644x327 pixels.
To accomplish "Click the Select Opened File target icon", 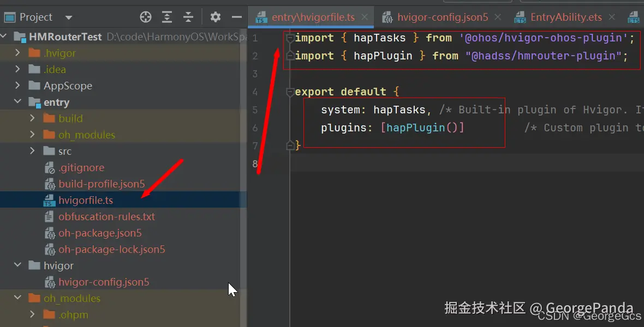I will [x=145, y=17].
